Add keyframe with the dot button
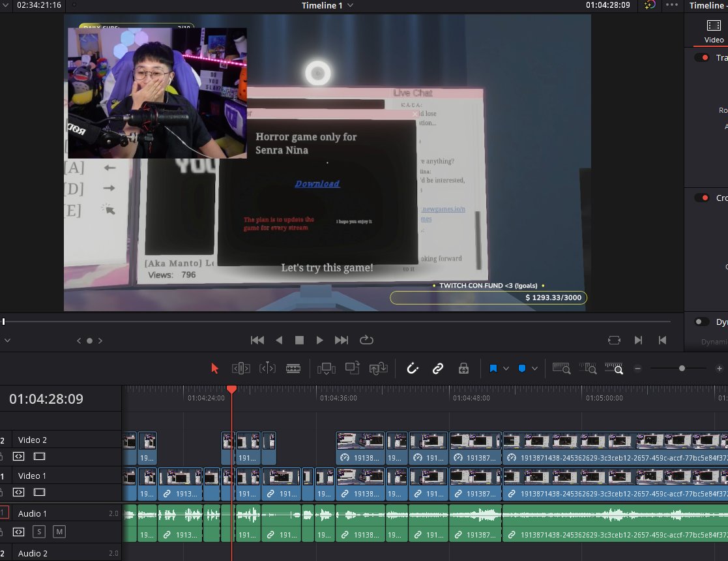This screenshot has width=728, height=561. [89, 341]
